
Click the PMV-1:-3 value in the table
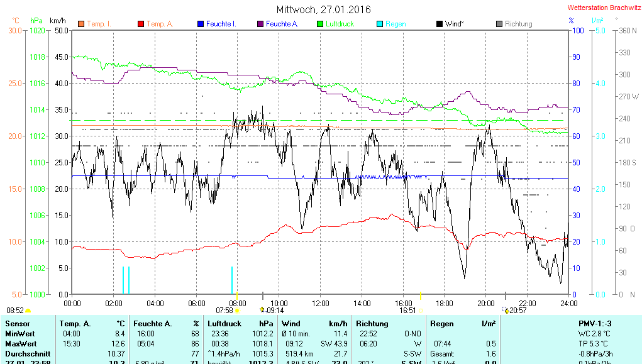point(595,324)
